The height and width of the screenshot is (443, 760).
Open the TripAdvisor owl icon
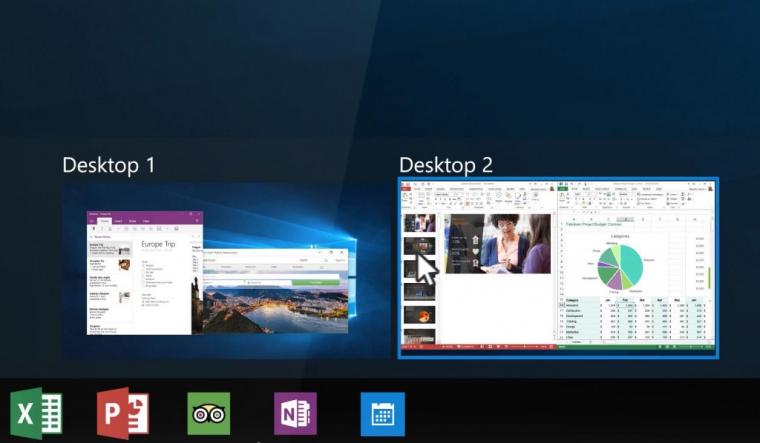(x=209, y=413)
